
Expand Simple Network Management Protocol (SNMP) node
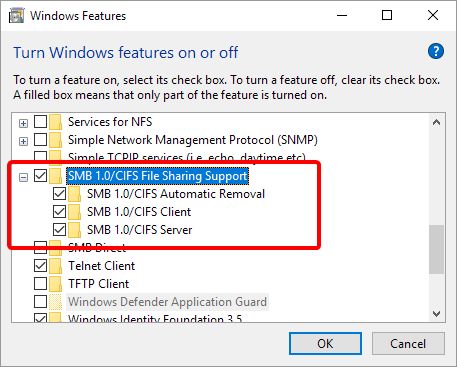23,141
